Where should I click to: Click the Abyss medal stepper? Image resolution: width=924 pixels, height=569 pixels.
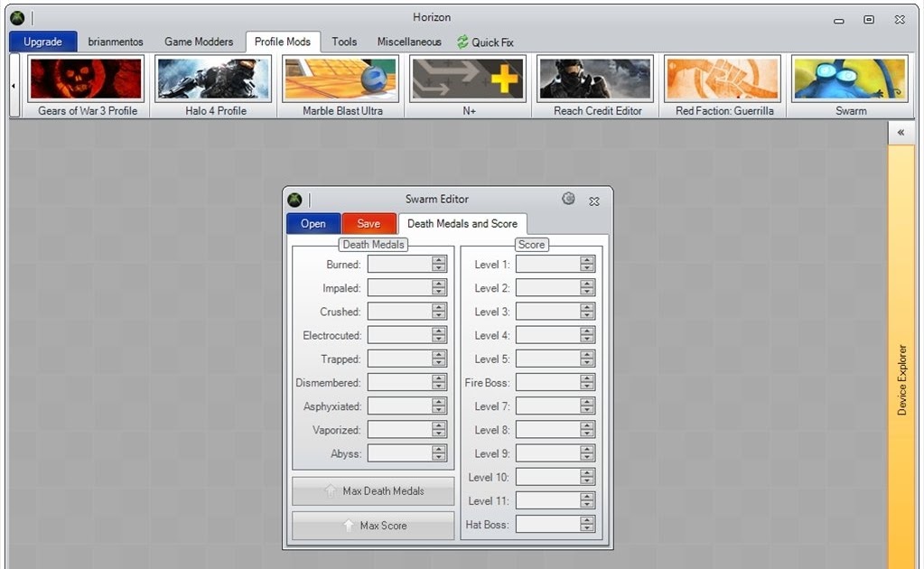pyautogui.click(x=439, y=453)
